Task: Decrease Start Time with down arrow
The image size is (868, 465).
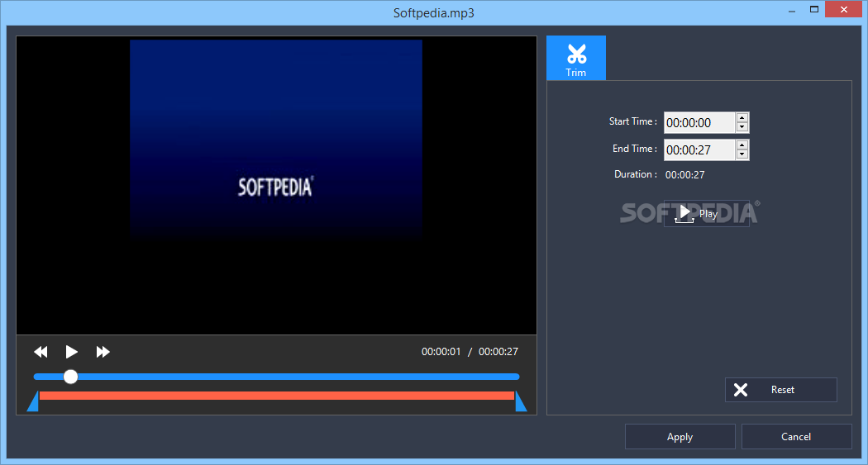Action: (x=742, y=128)
